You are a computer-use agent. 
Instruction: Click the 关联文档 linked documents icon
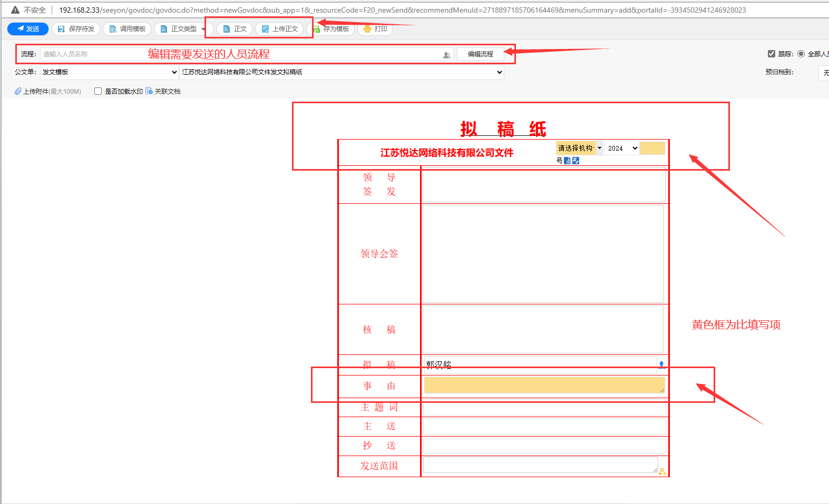click(149, 91)
